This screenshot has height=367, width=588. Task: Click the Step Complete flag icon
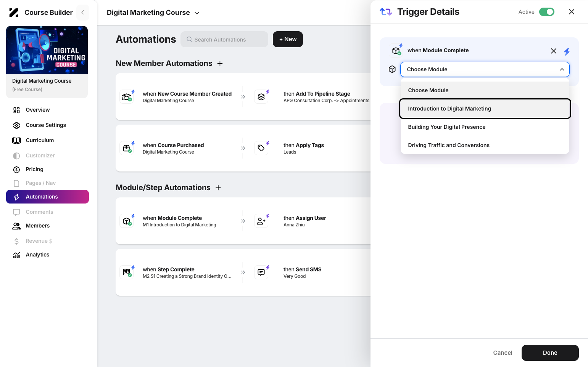pyautogui.click(x=127, y=272)
